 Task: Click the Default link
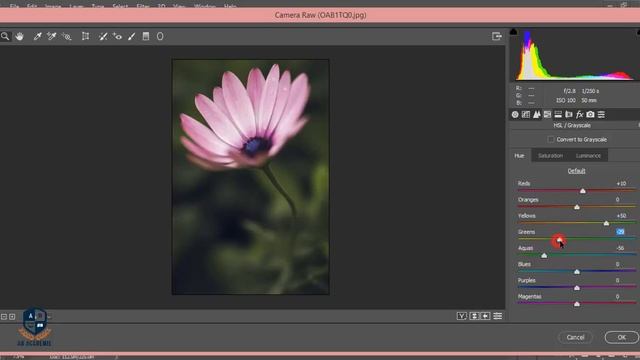(576, 171)
